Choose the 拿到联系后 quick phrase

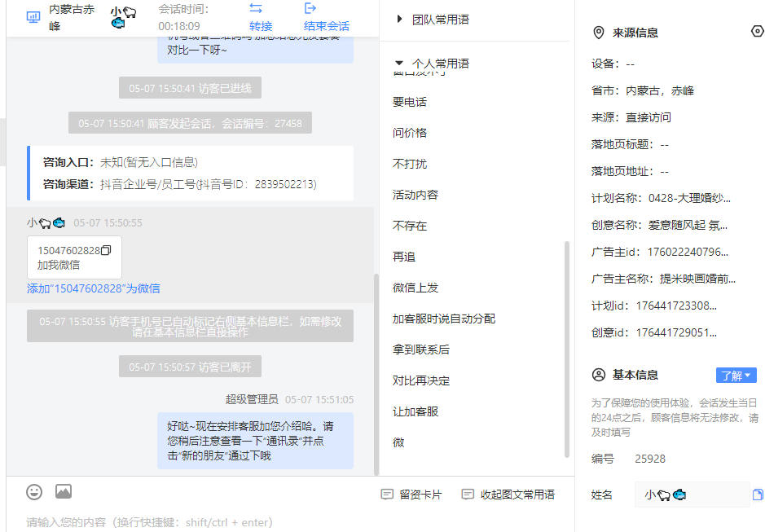(x=421, y=350)
